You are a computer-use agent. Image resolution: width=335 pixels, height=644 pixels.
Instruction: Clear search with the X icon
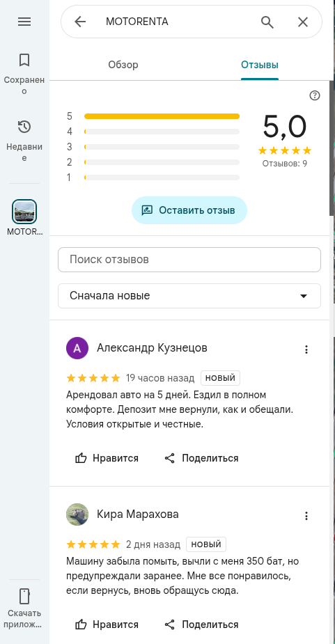[x=303, y=22]
